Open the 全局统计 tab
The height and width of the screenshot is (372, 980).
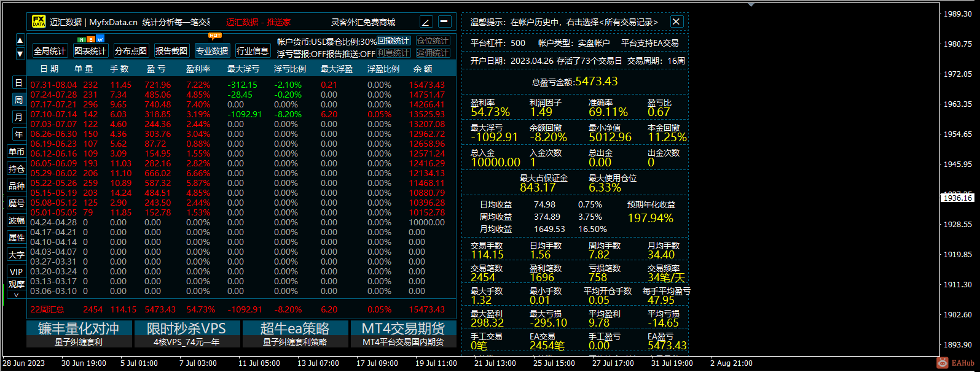pyautogui.click(x=50, y=51)
